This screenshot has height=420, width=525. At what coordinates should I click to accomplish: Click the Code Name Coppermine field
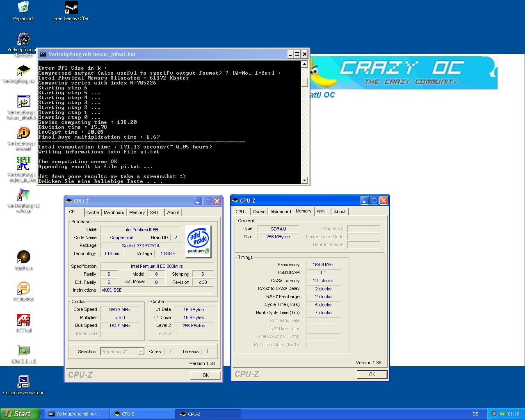pos(122,237)
